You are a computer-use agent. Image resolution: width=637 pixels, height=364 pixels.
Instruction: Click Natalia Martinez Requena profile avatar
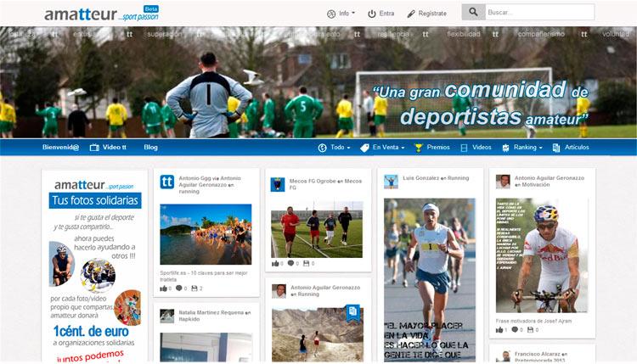pos(167,316)
